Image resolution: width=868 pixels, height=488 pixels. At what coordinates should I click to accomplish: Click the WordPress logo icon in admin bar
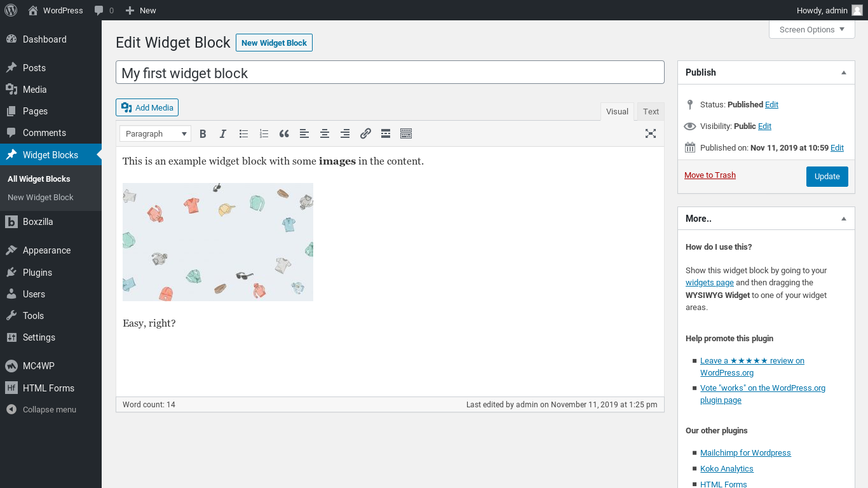[x=11, y=10]
